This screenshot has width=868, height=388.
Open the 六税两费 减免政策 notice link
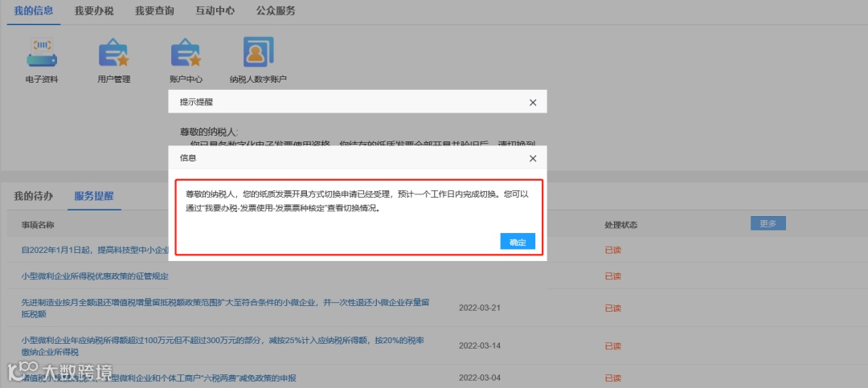(x=159, y=378)
